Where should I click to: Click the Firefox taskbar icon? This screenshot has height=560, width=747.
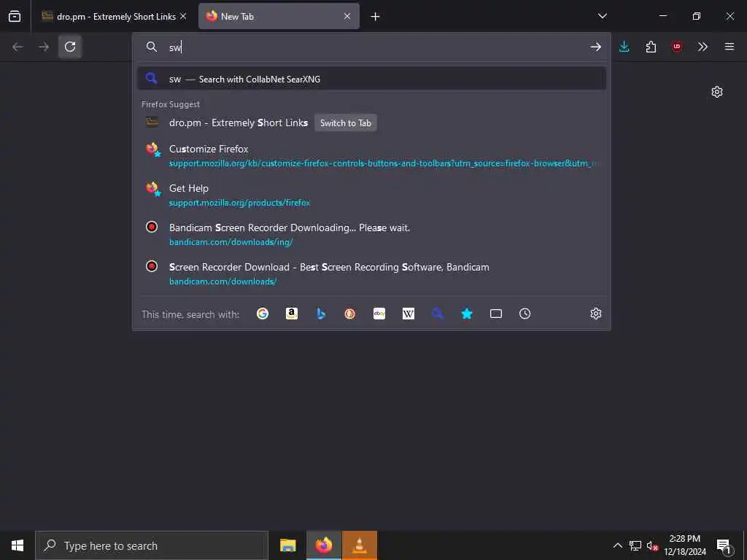(323, 545)
